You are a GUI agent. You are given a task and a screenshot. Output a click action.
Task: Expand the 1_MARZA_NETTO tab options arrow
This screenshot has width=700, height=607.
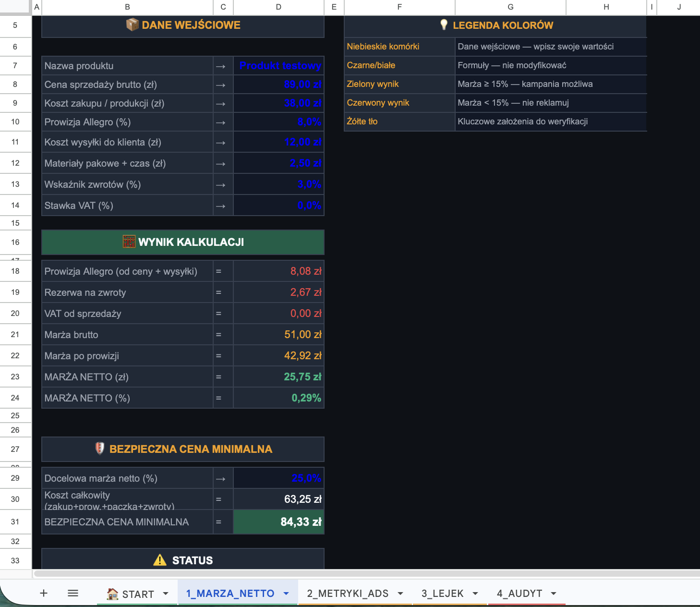pyautogui.click(x=286, y=594)
